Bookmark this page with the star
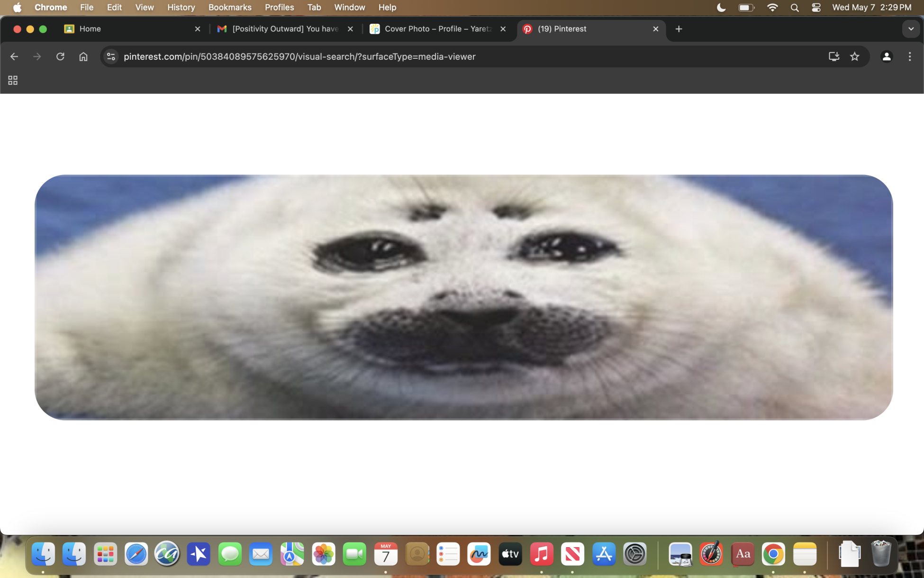The image size is (924, 578). coord(855,56)
